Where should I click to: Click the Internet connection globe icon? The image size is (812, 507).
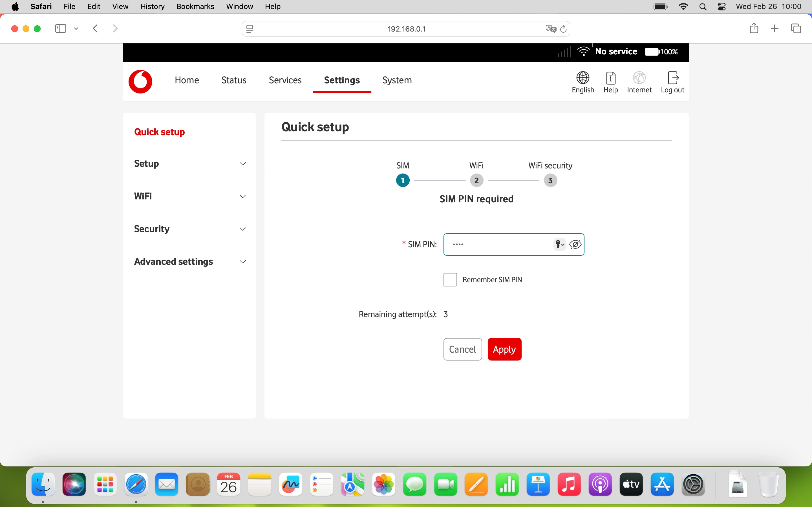[639, 78]
